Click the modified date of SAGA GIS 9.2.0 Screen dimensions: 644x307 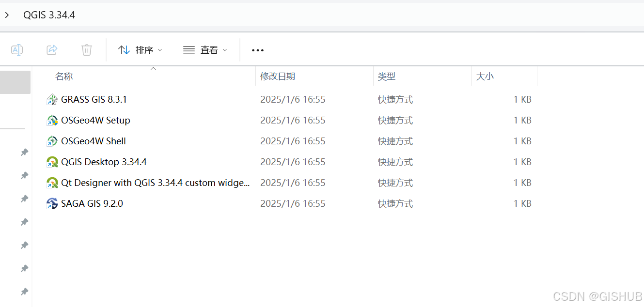click(293, 204)
